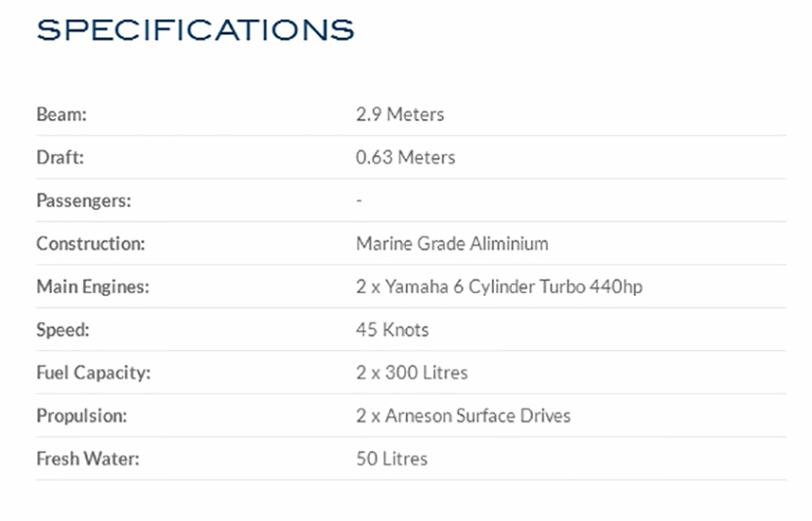This screenshot has width=812, height=521.
Task: Select the 2.9 Meters beam value
Action: point(399,114)
